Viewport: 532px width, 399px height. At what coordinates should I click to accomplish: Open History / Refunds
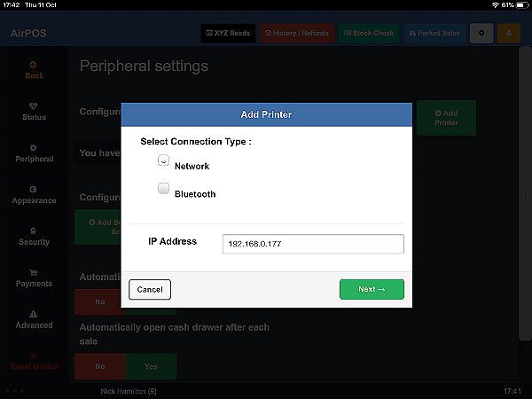(297, 34)
